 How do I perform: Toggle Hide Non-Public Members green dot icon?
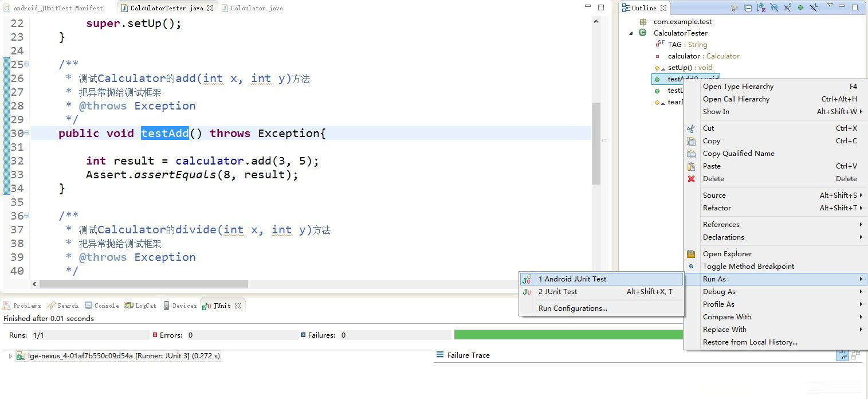coord(800,8)
